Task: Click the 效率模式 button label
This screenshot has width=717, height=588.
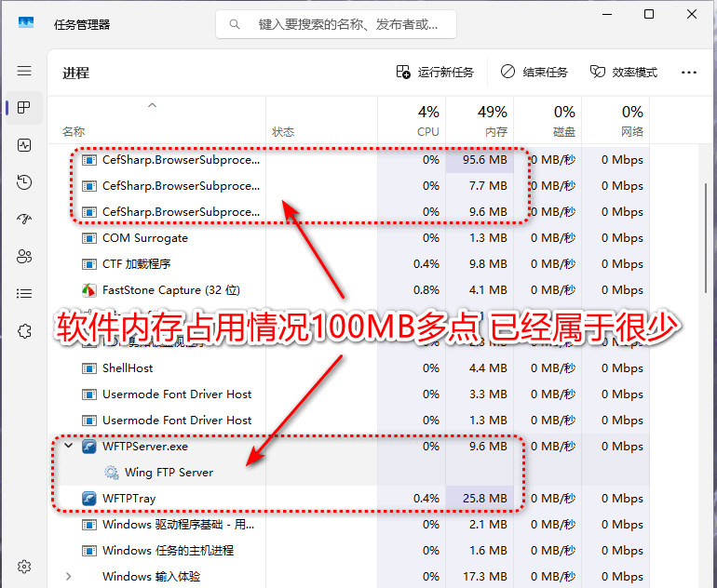Action: 635,73
